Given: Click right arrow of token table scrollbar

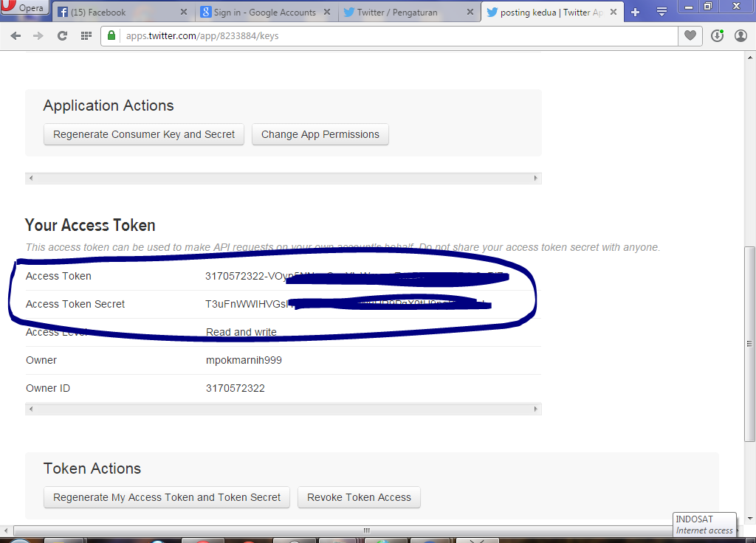Looking at the screenshot, I should [x=536, y=409].
